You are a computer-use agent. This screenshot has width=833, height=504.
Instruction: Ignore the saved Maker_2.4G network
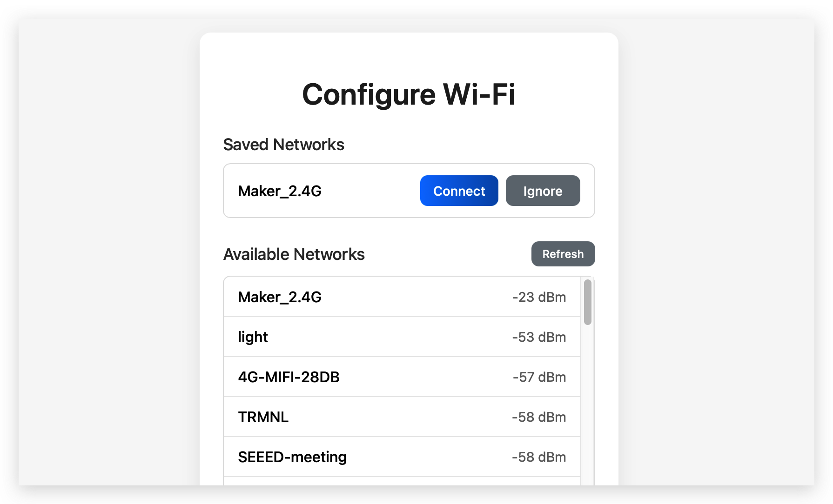(x=543, y=191)
